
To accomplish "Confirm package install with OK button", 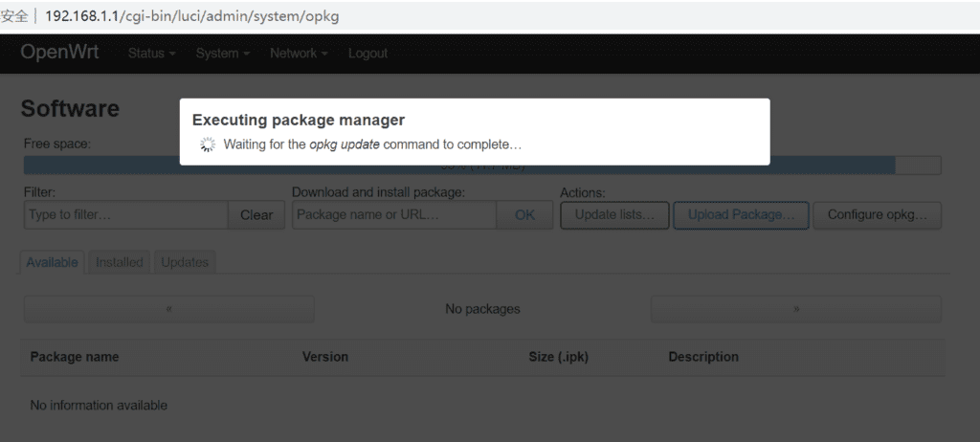I will tap(524, 215).
